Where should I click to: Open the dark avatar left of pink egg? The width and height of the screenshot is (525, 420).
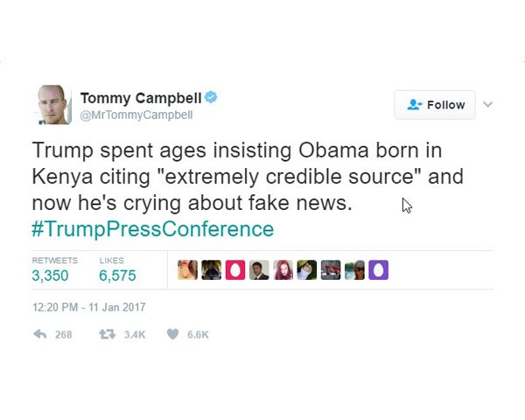(211, 269)
